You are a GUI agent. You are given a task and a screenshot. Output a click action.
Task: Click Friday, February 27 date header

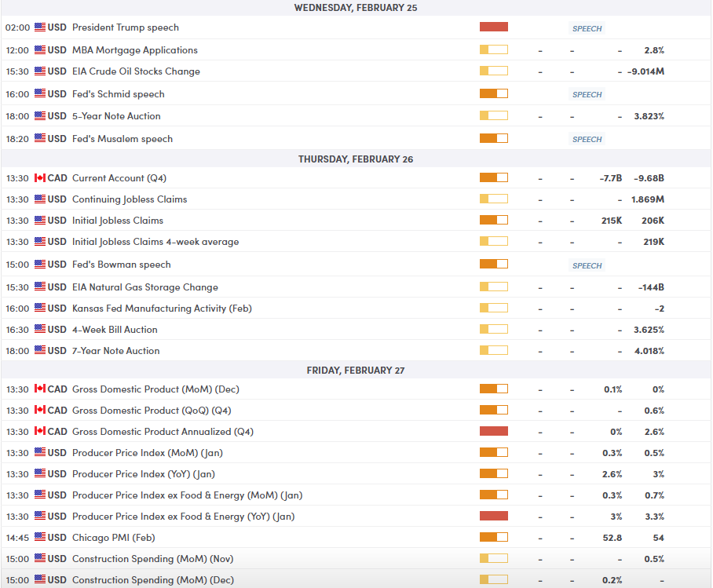[356, 371]
